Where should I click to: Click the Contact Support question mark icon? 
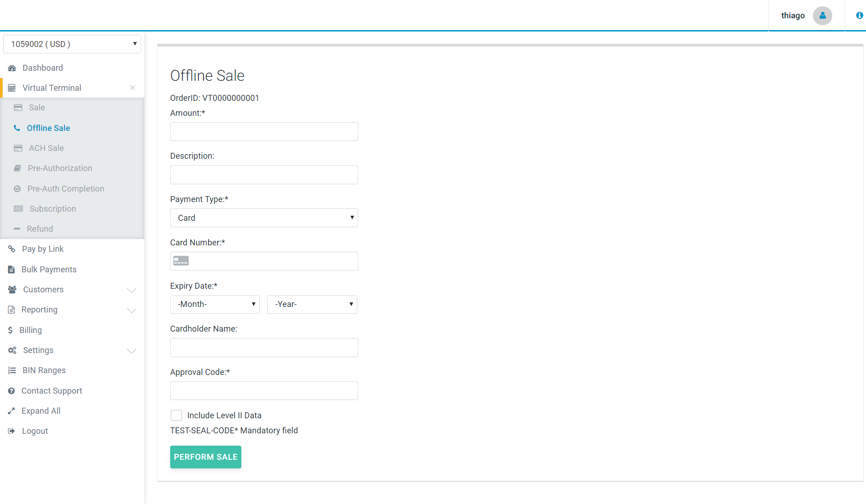click(11, 391)
